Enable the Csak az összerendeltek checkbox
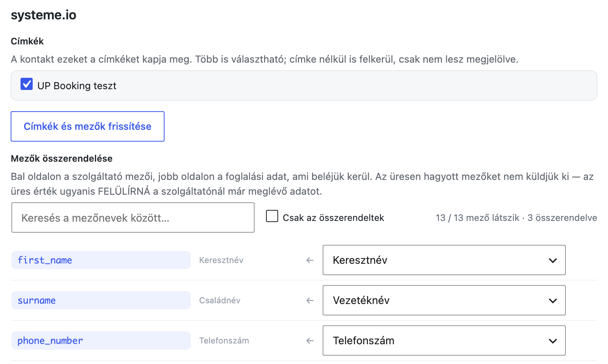This screenshot has width=608, height=364. click(x=272, y=216)
